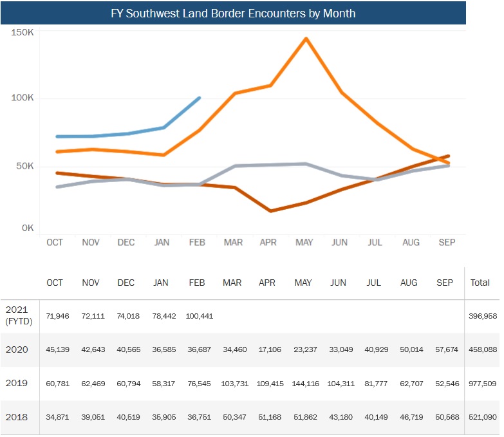Image resolution: width=504 pixels, height=437 pixels.
Task: Click the chart title banner
Action: (x=233, y=13)
